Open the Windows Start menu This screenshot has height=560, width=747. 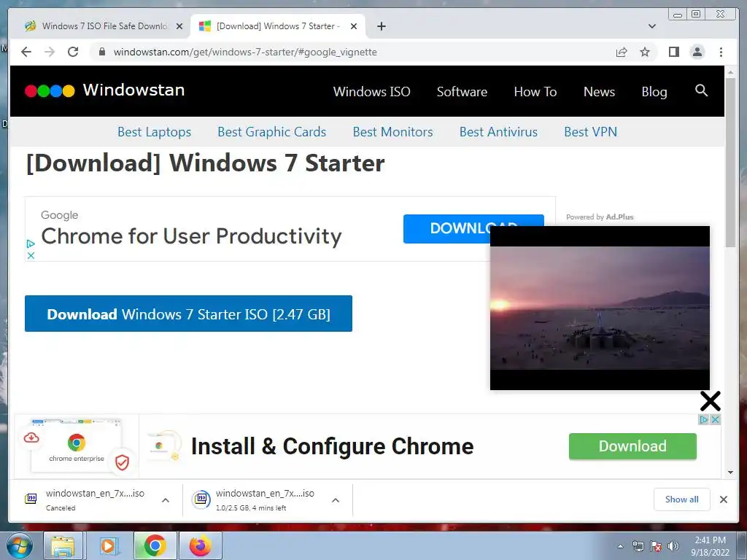(19, 545)
